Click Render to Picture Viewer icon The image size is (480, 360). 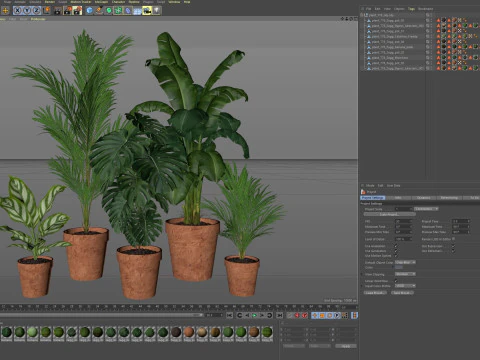tap(68, 11)
